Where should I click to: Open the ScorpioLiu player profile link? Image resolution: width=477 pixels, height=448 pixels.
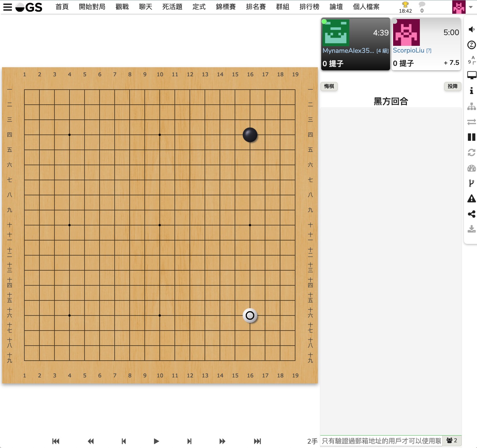coord(408,50)
